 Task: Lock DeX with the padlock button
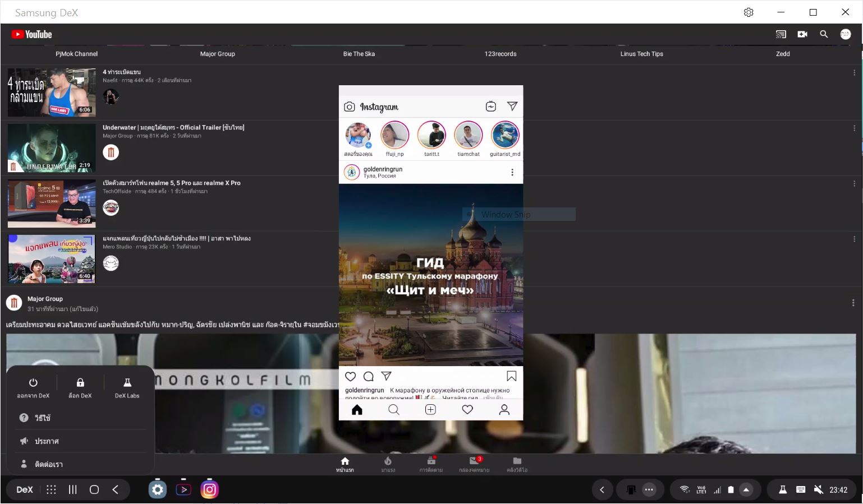coord(80,387)
